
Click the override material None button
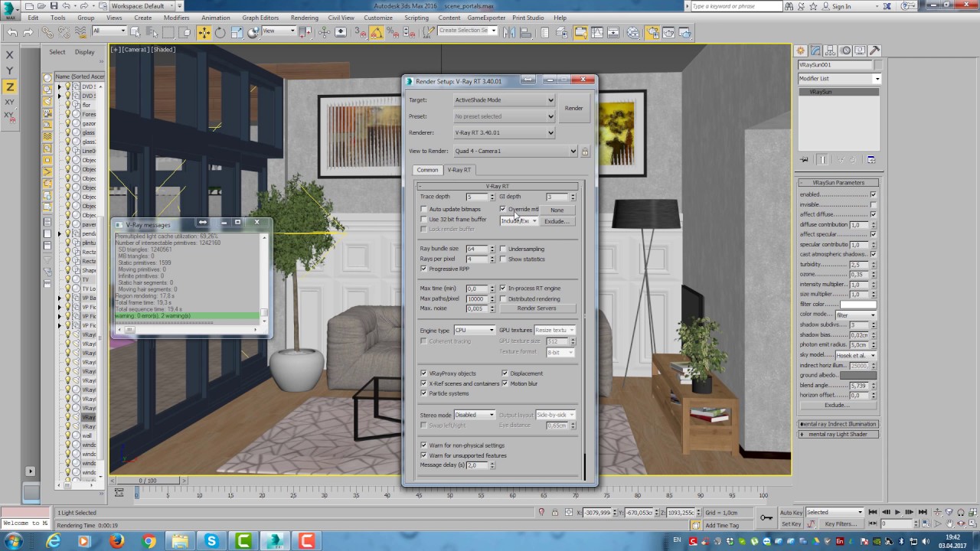click(557, 210)
